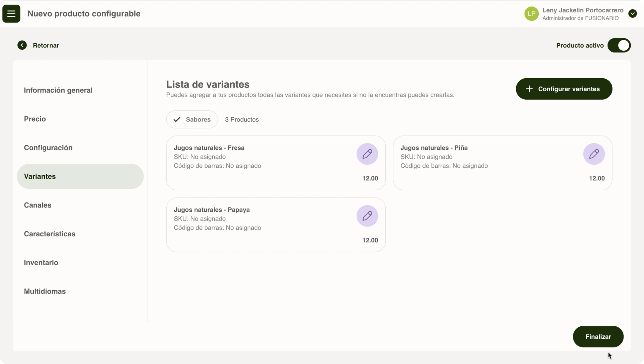644x364 pixels.
Task: Edit the Jugos naturales - Piña variant
Action: point(594,154)
